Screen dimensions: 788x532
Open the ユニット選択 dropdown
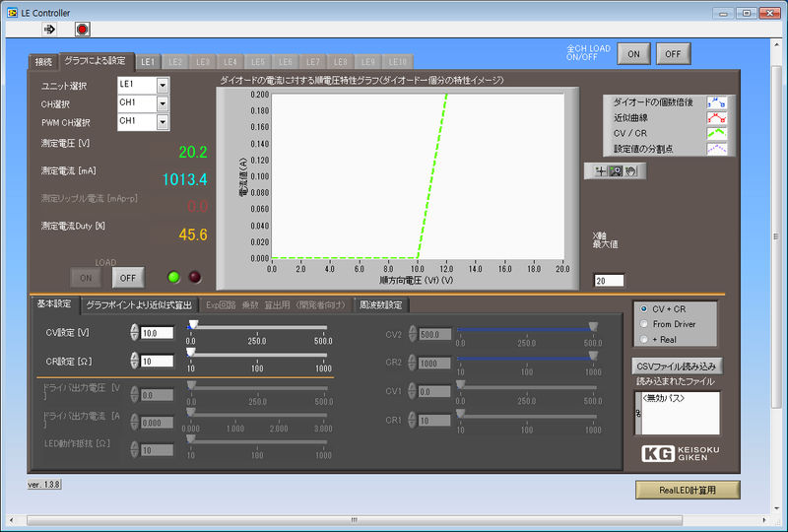tap(163, 86)
